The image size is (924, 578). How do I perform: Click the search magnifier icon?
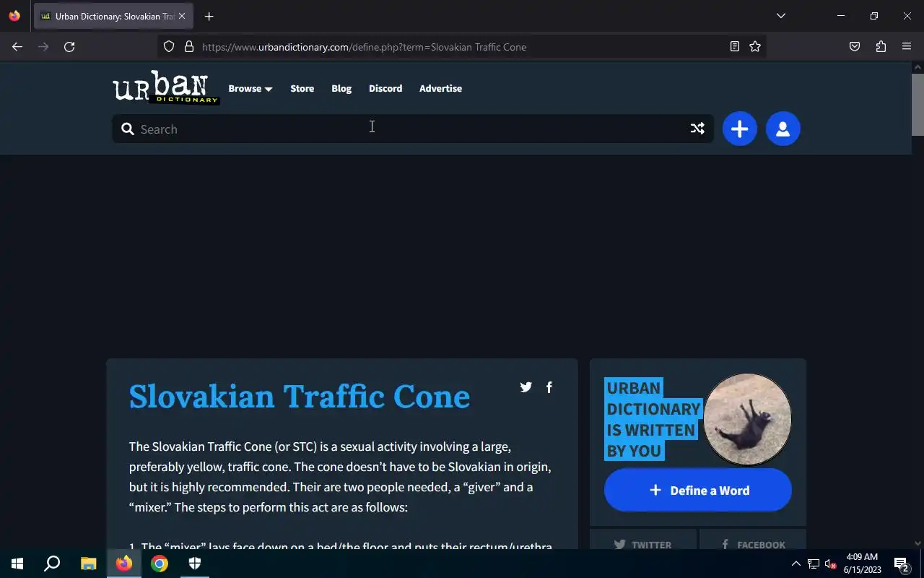pos(128,129)
